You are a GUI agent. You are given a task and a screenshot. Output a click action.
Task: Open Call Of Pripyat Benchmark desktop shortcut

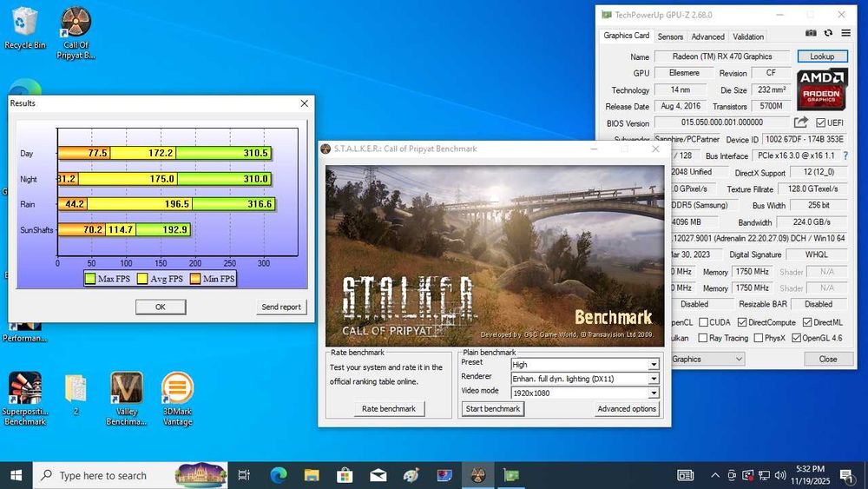point(76,33)
